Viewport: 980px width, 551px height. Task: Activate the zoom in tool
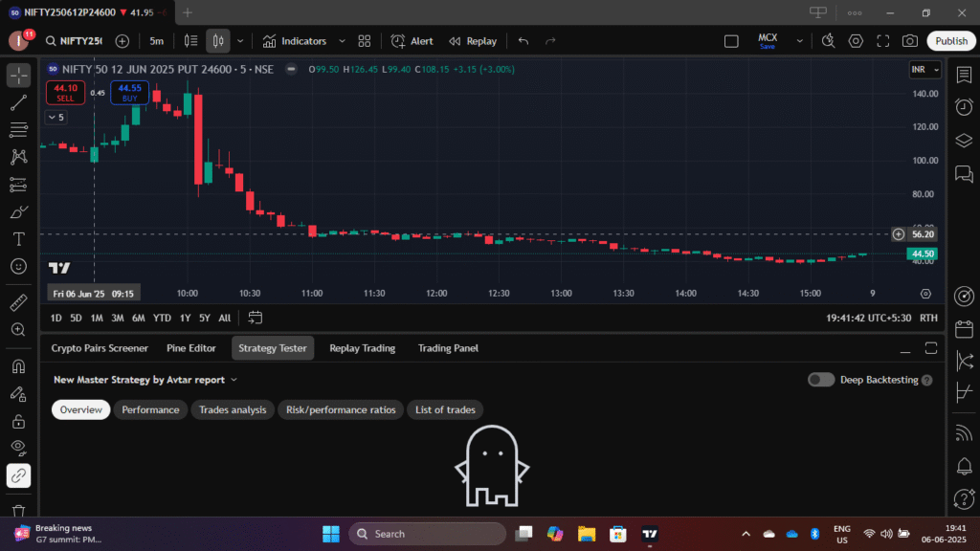(x=19, y=330)
